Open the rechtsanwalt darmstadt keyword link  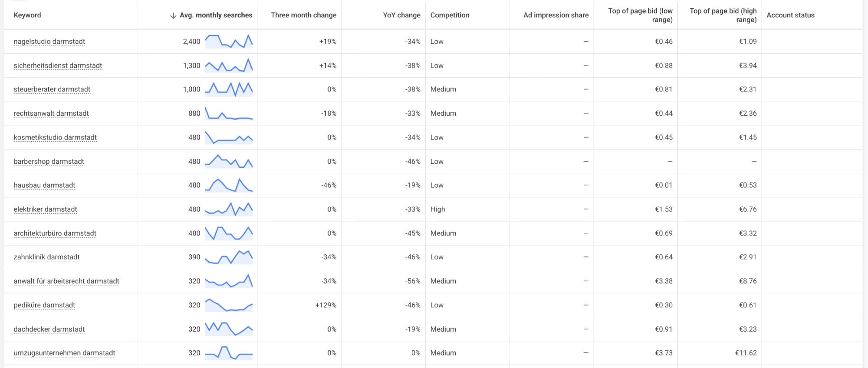(x=51, y=114)
